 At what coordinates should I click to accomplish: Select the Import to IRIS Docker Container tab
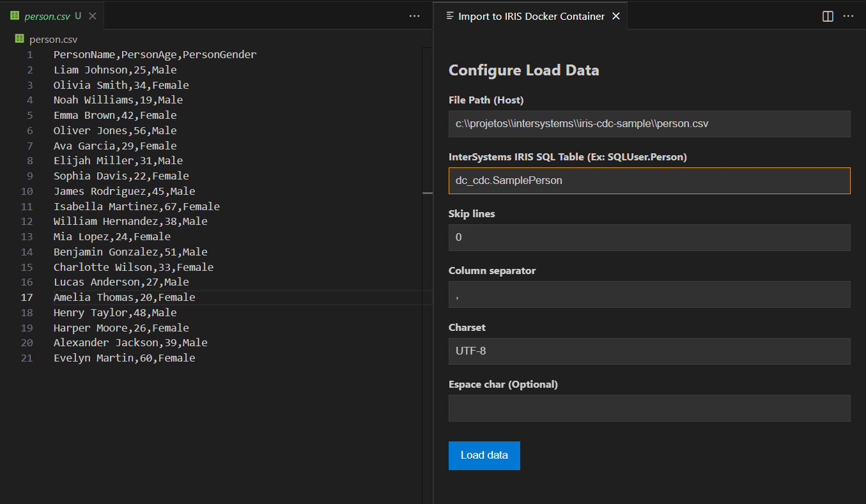pyautogui.click(x=530, y=17)
